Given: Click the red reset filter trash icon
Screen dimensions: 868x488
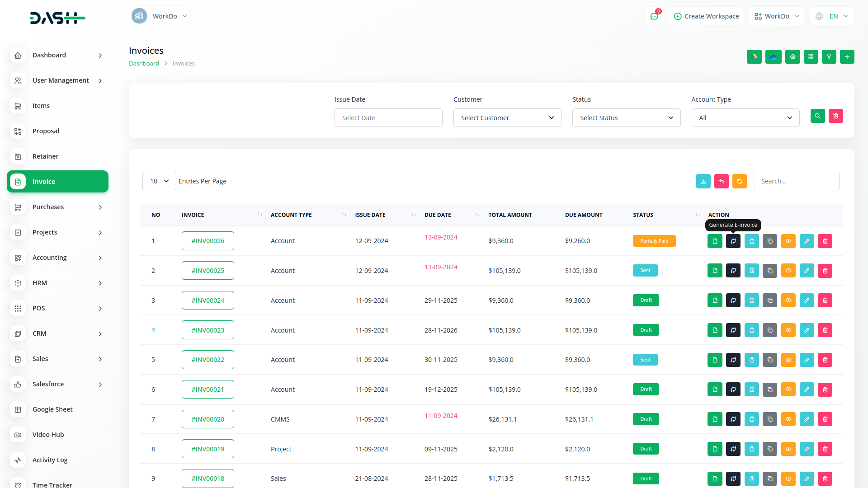Looking at the screenshot, I should coord(835,116).
